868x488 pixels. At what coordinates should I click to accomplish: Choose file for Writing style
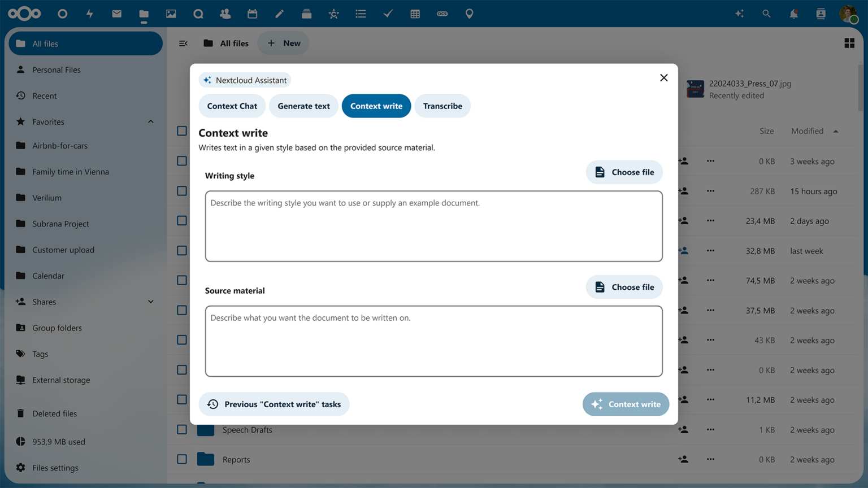click(624, 172)
